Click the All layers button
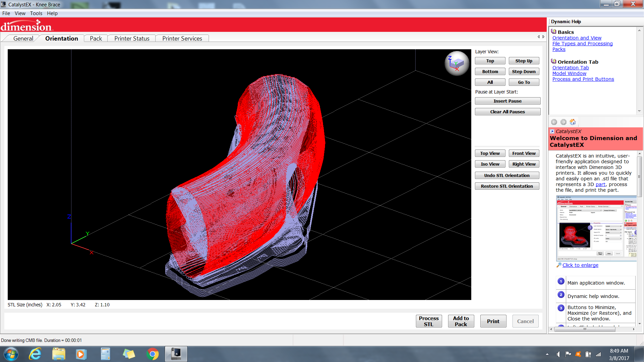This screenshot has width=644, height=362. 490,82
